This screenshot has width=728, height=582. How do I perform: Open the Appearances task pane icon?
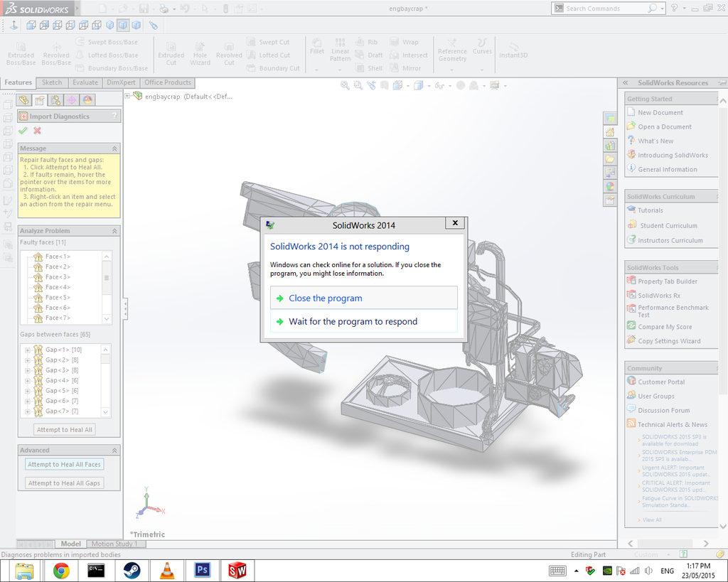click(x=610, y=187)
